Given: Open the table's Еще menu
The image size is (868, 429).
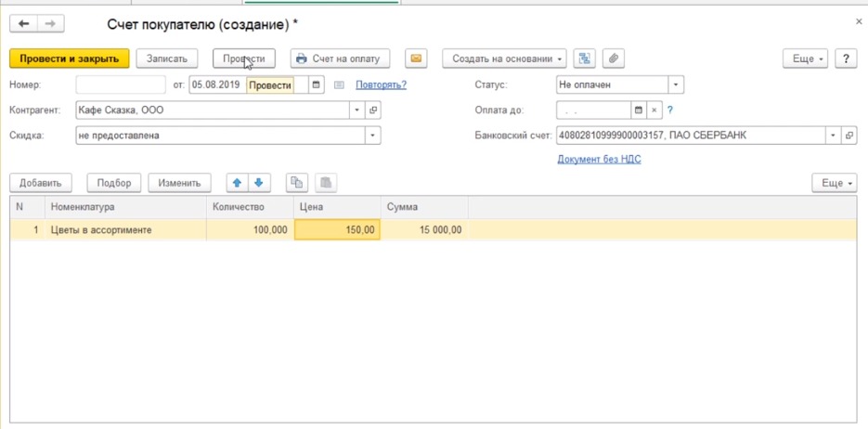Looking at the screenshot, I should point(835,183).
